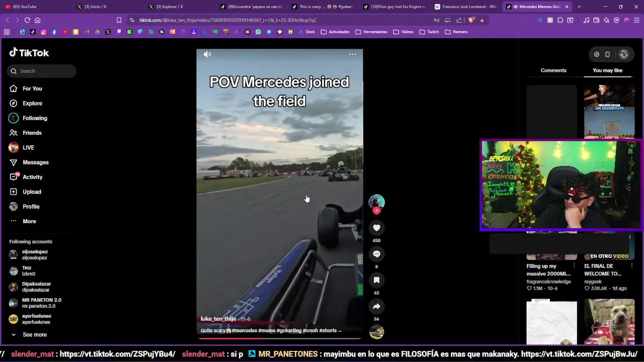Open eljoselopez account

[30, 254]
